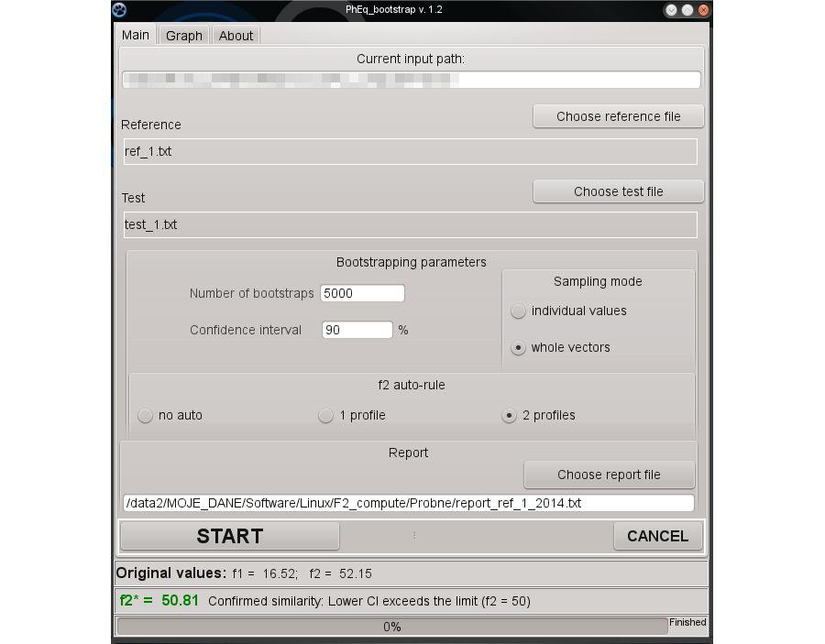The image size is (825, 644).
Task: Click the report file path field
Action: 411,502
